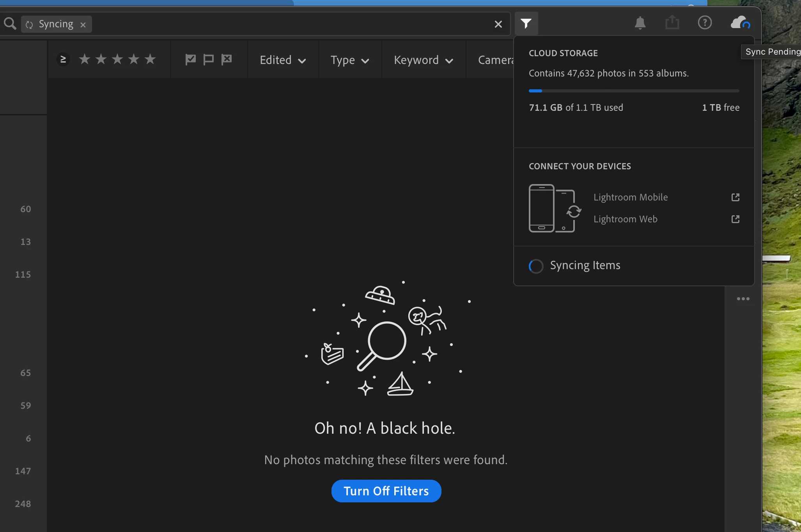Open Lightroom Mobile external link icon
The image size is (801, 532).
point(735,197)
